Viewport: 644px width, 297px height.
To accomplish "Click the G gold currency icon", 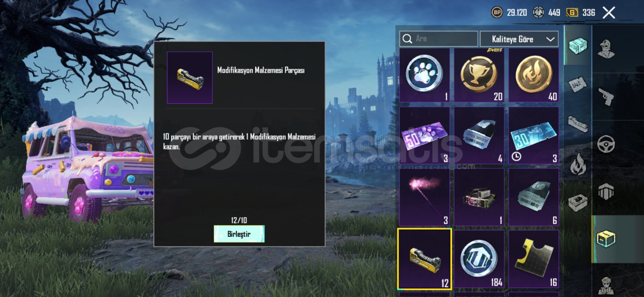I will 572,13.
